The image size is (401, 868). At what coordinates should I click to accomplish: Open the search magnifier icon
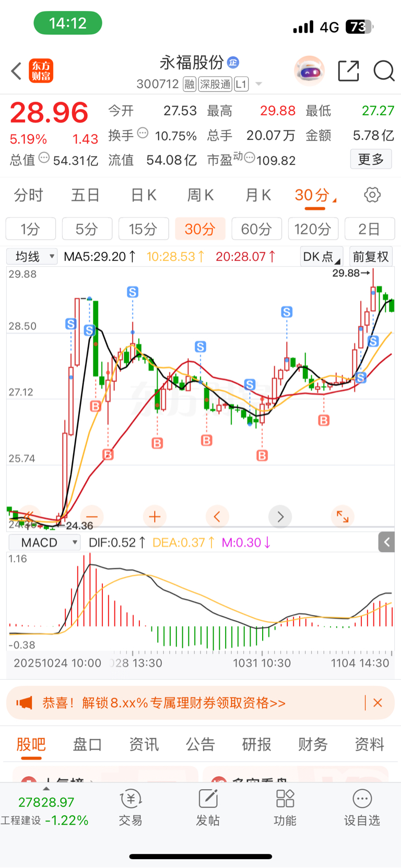(384, 71)
